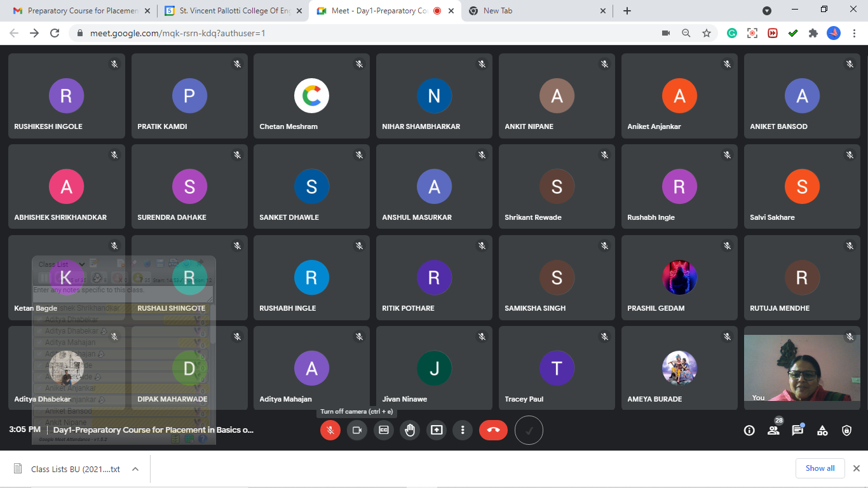The height and width of the screenshot is (488, 868).
Task: Click the round attendance checkmark button
Action: tap(529, 430)
